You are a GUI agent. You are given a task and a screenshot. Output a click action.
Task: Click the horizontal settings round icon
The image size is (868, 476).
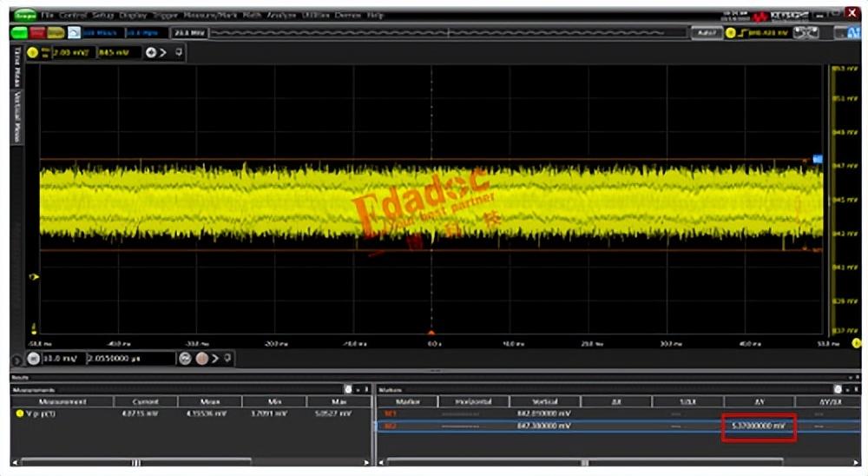coord(33,359)
